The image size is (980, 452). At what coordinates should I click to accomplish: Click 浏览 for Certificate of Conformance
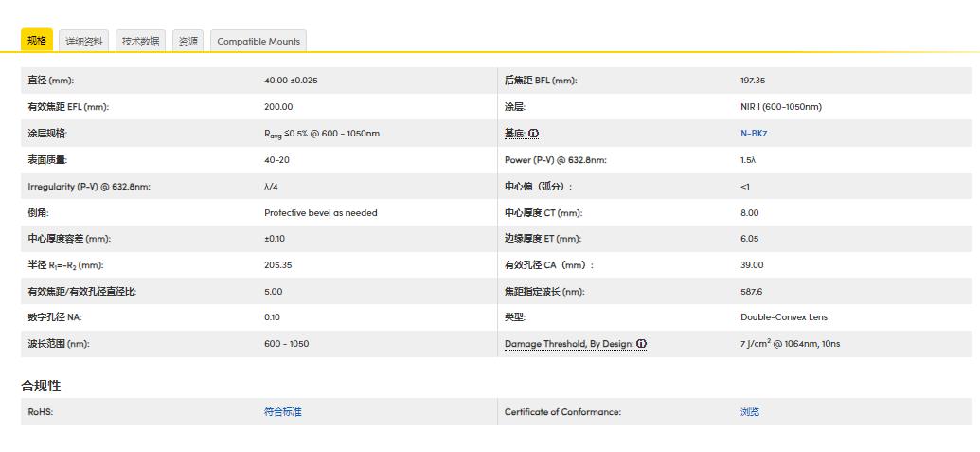tap(749, 412)
